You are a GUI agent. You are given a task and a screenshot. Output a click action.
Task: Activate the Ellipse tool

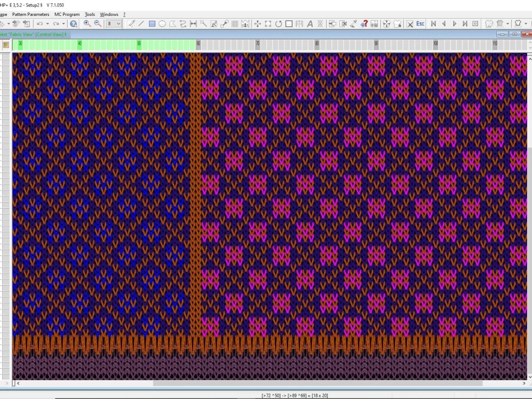tap(162, 23)
